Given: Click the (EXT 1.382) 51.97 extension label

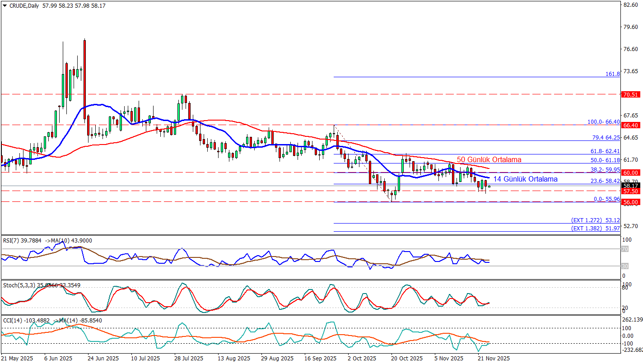Looking at the screenshot, I should [595, 229].
